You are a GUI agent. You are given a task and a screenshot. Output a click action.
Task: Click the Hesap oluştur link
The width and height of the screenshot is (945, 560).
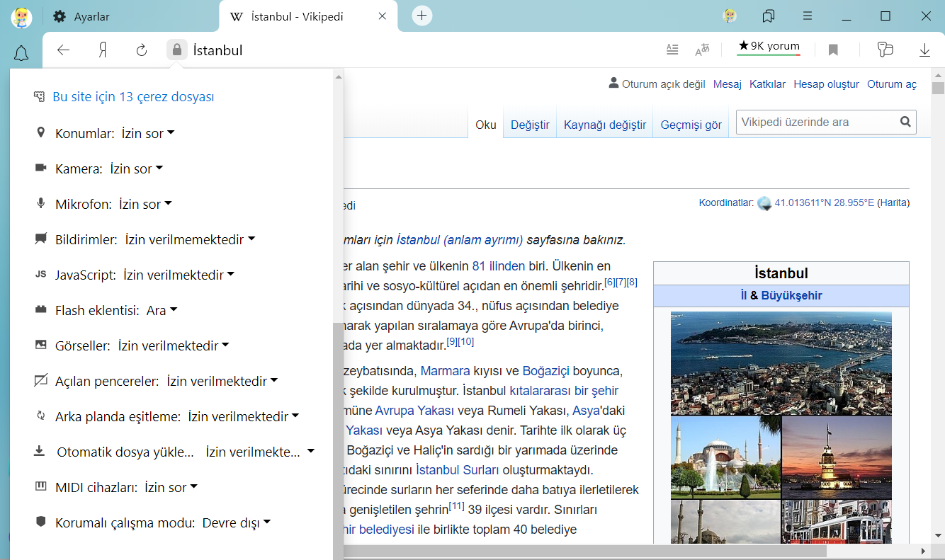(826, 84)
